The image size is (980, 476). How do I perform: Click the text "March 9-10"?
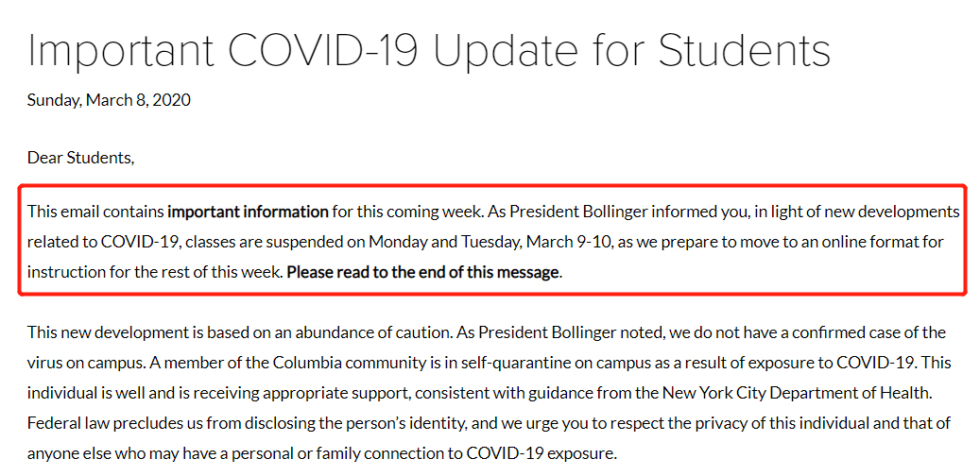576,242
